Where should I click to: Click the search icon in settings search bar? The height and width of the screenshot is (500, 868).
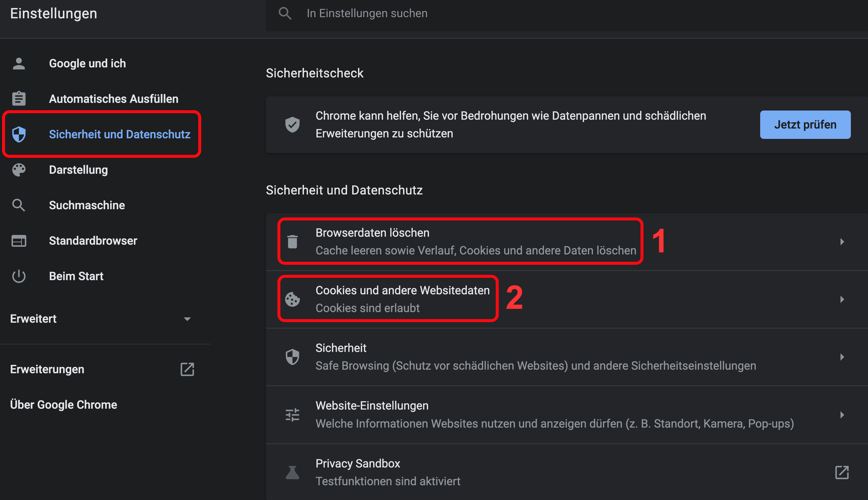285,13
